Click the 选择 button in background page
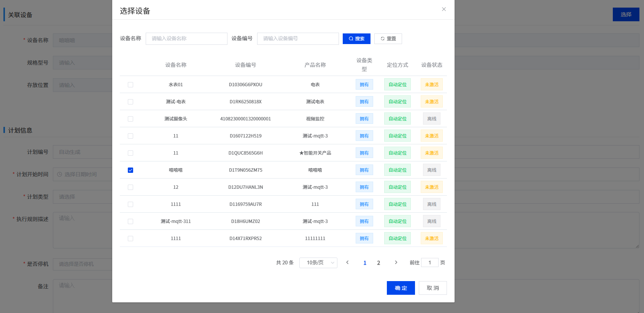 [626, 14]
